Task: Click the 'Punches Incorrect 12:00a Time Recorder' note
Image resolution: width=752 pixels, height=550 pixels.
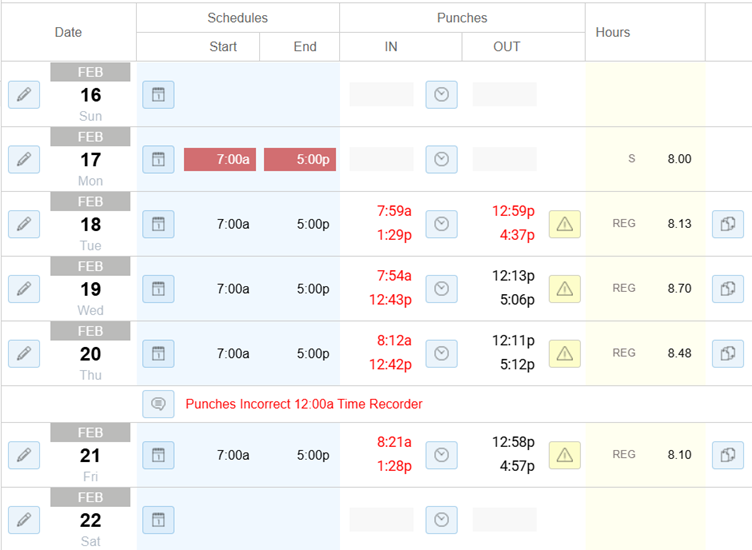Action: point(304,404)
